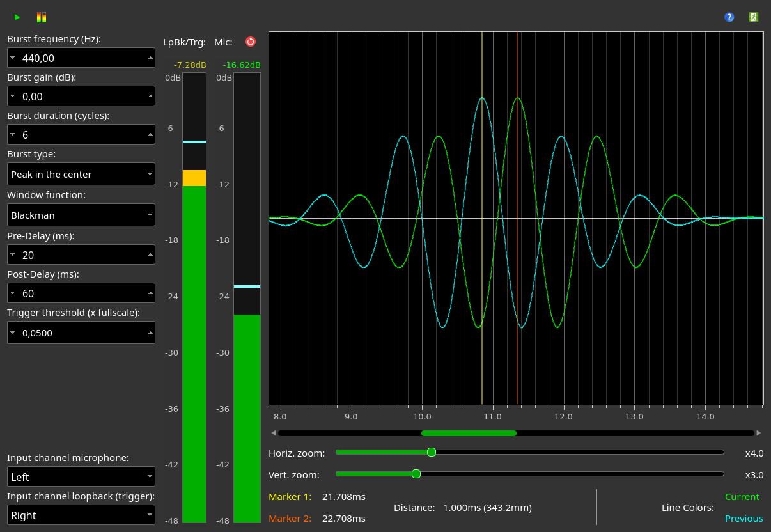Click the Trigger threshold 0,0500 field
The width and height of the screenshot is (771, 532).
click(81, 332)
